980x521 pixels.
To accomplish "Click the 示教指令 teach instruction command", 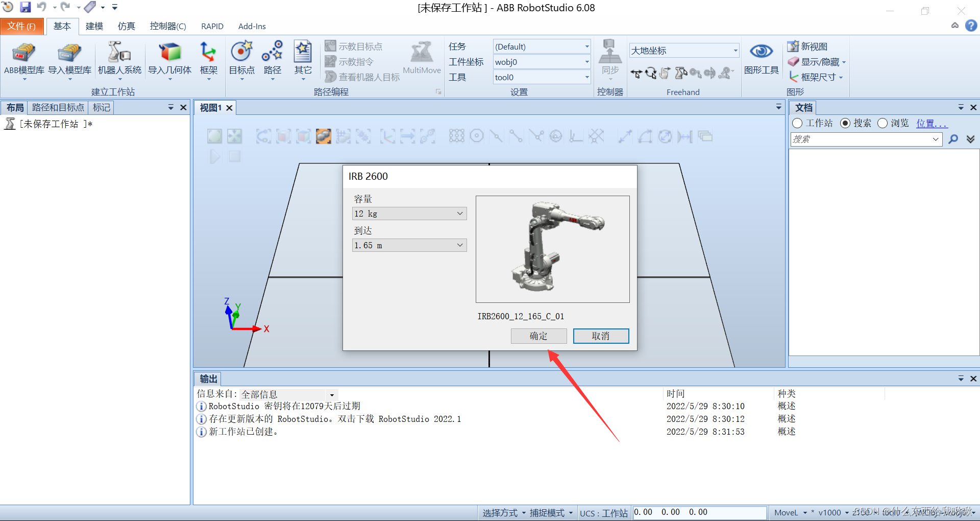I will pyautogui.click(x=350, y=62).
